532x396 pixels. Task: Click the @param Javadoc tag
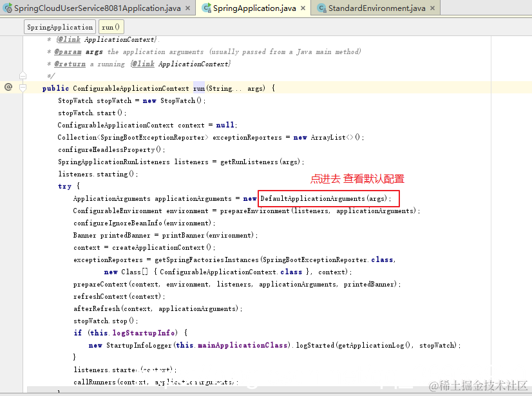click(x=68, y=52)
